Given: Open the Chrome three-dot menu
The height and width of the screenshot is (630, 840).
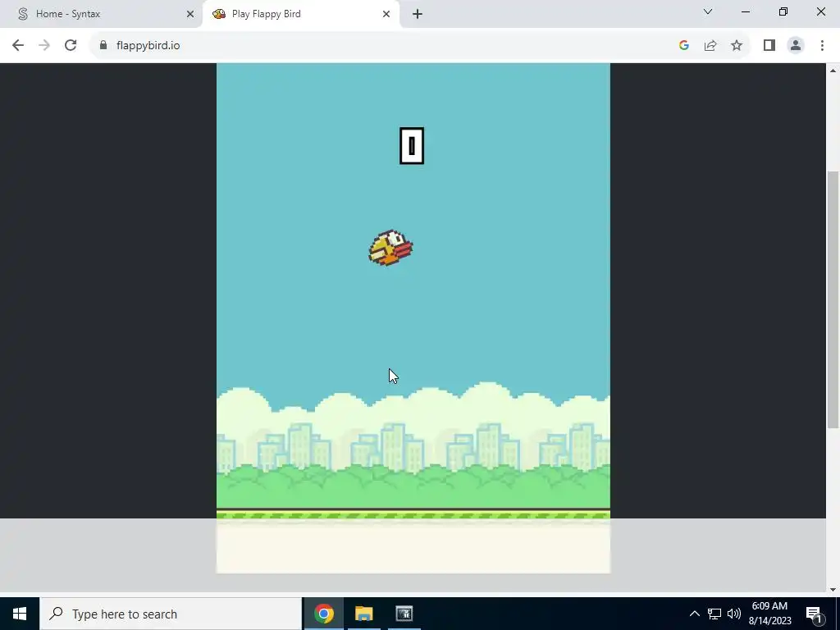Looking at the screenshot, I should click(x=822, y=46).
